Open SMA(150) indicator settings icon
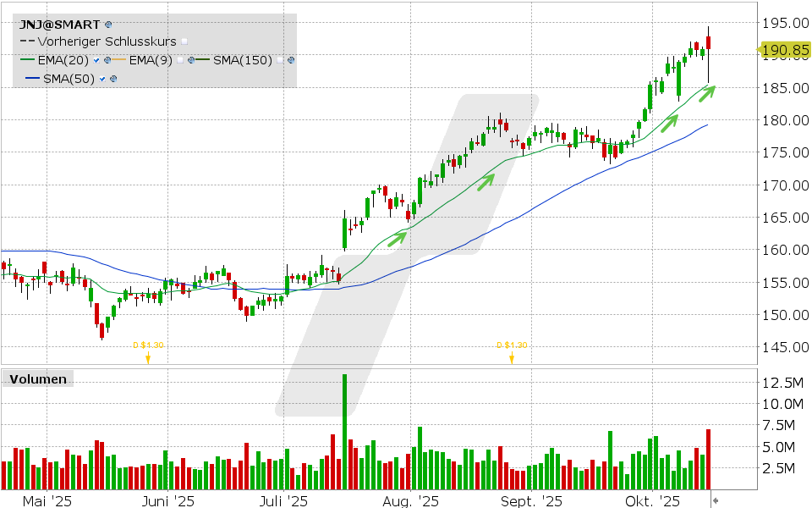 (x=291, y=60)
